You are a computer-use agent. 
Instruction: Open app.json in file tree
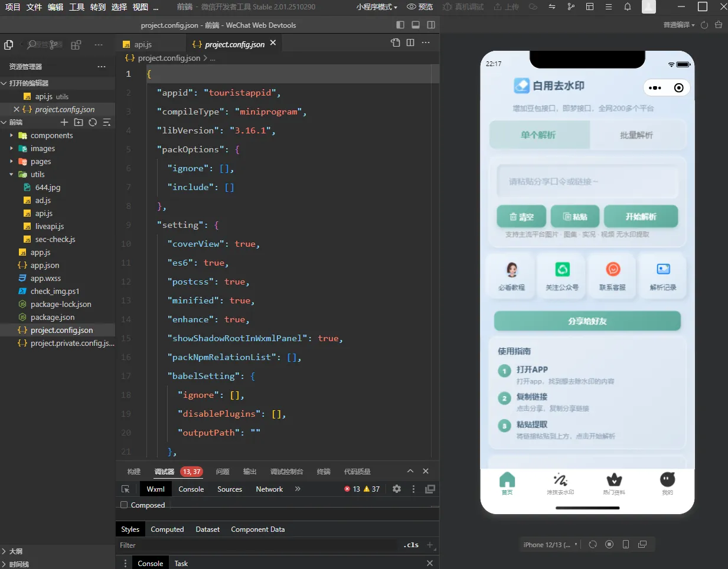pos(57,265)
